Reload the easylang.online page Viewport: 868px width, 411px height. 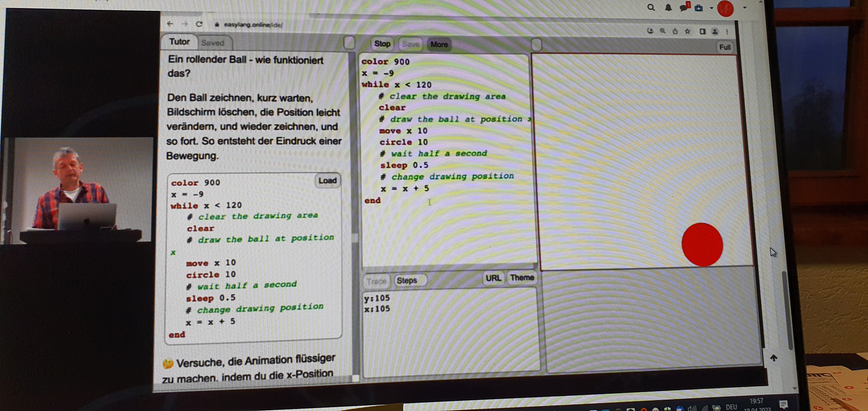[199, 24]
